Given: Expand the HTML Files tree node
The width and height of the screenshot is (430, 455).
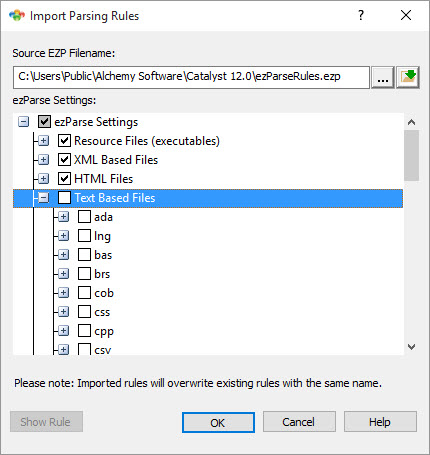Looking at the screenshot, I should coord(43,179).
